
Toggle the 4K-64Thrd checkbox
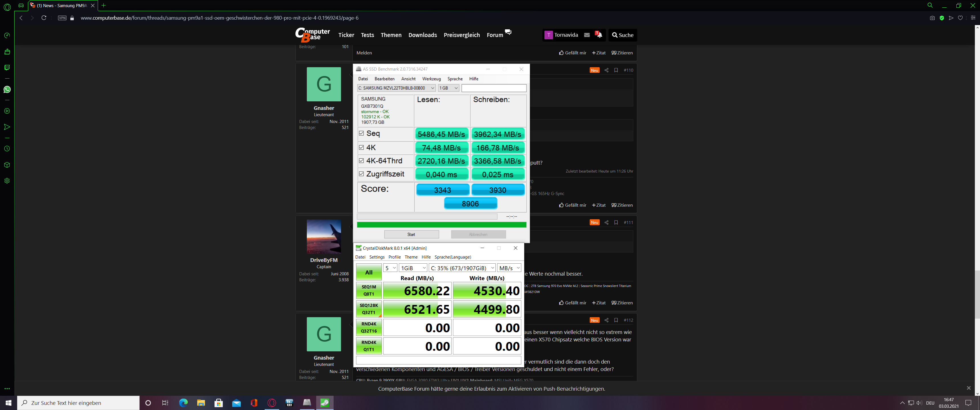(362, 161)
